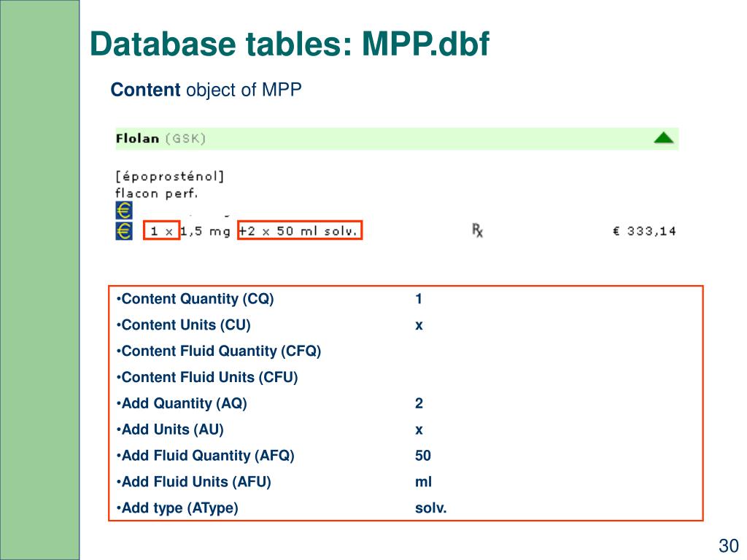
Task: Click the '+2 x 50 ml solv.' box
Action: [300, 231]
